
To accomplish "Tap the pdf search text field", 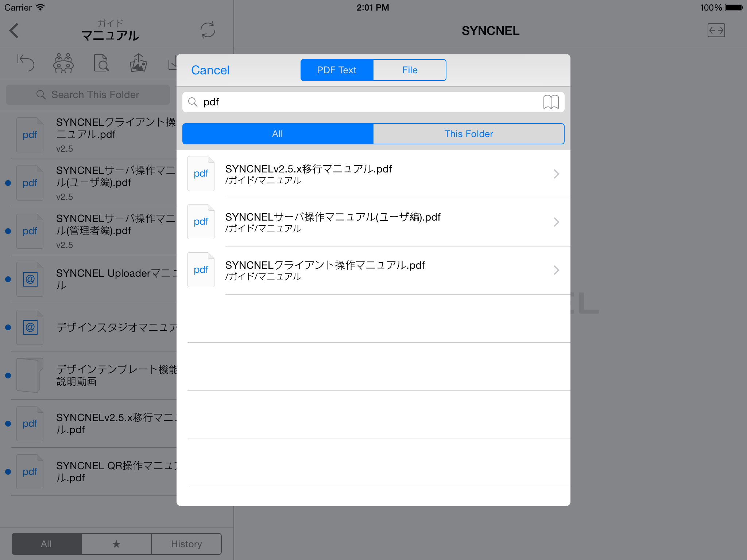I will point(373,102).
